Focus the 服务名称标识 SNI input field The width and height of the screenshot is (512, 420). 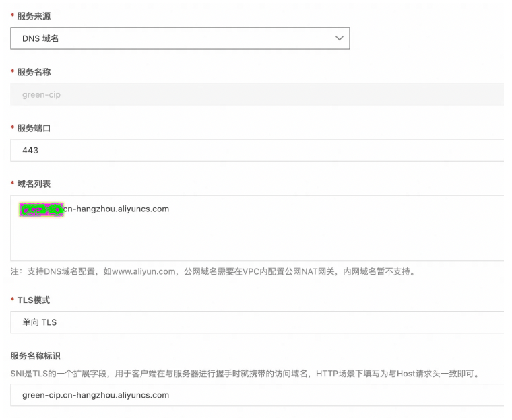pyautogui.click(x=256, y=395)
